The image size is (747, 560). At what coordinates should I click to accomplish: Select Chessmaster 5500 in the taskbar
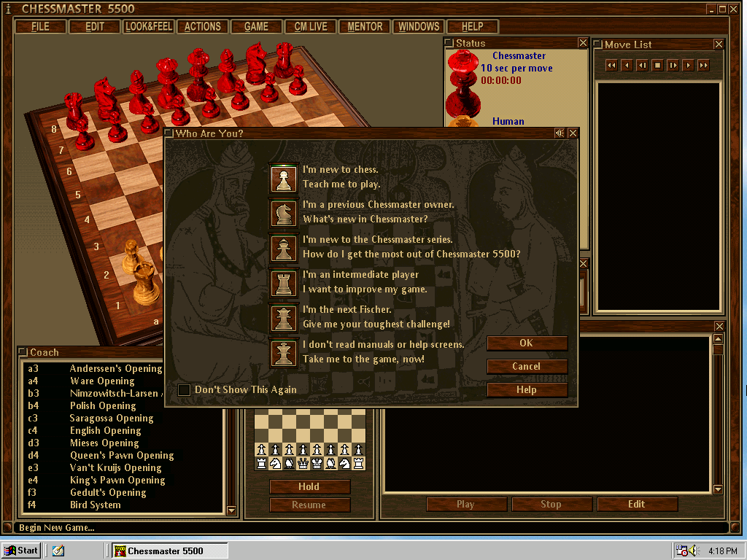tap(170, 551)
